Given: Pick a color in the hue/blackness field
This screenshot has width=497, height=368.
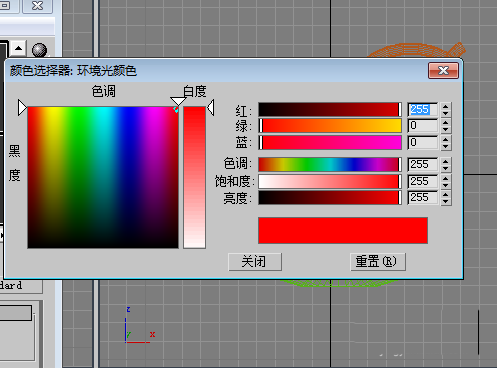Looking at the screenshot, I should [x=103, y=177].
